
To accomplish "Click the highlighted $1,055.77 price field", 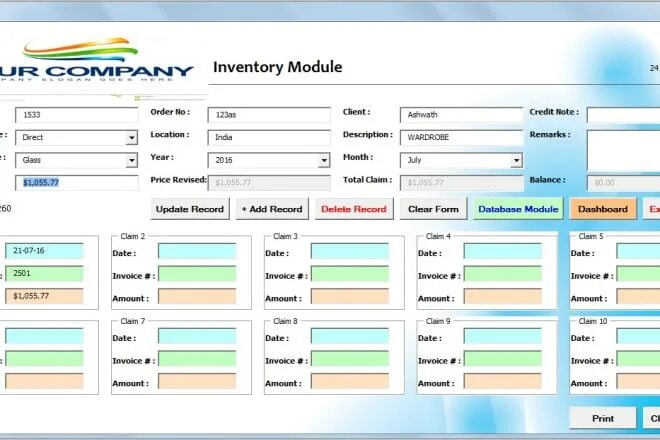I will (x=77, y=183).
